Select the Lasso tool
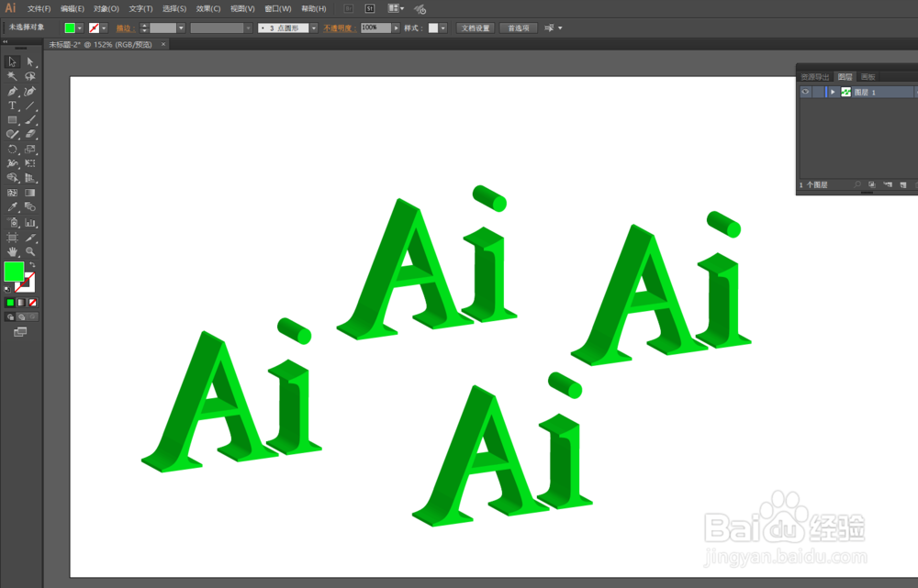The width and height of the screenshot is (918, 588). pyautogui.click(x=30, y=76)
